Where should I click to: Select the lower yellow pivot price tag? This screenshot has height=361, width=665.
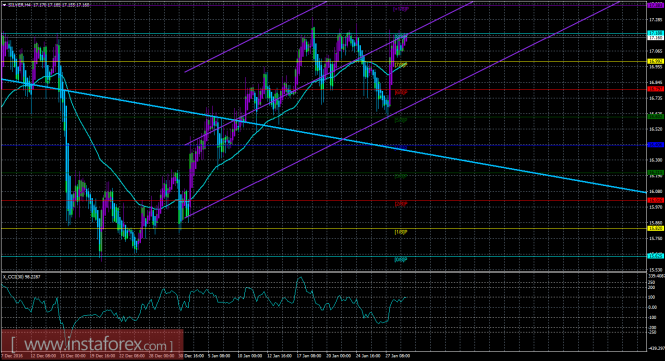pyautogui.click(x=656, y=228)
